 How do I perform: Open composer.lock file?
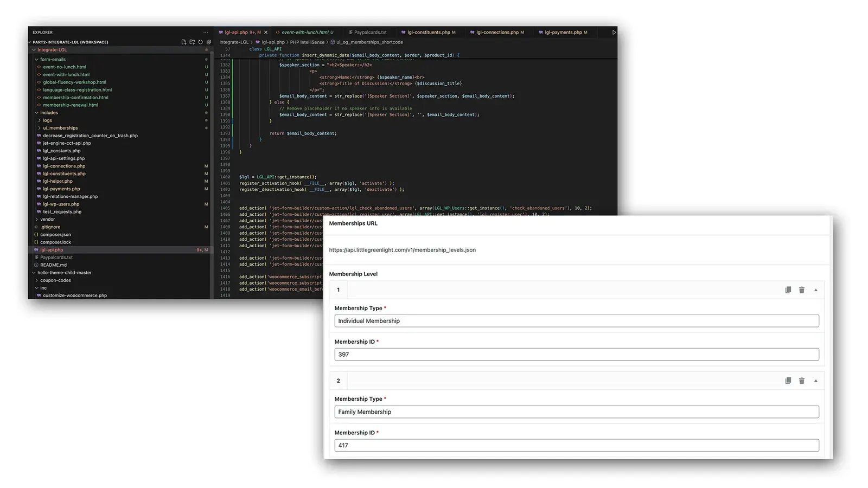55,242
